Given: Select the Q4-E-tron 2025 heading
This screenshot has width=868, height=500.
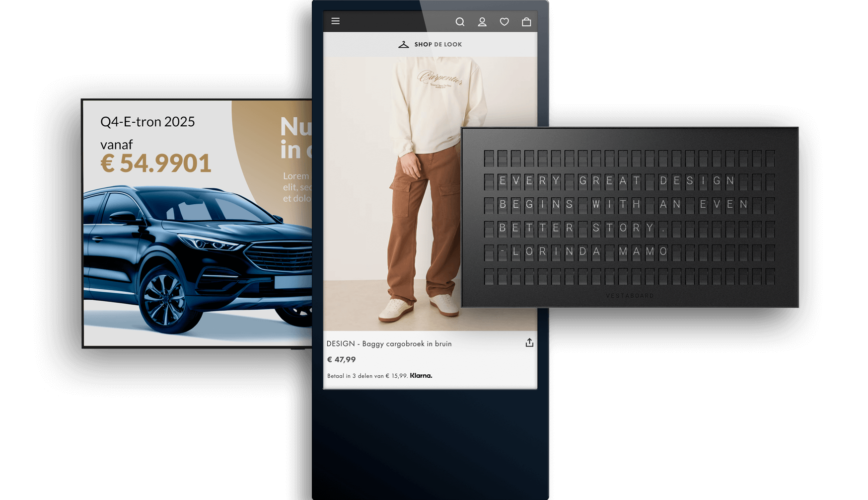Looking at the screenshot, I should [x=147, y=122].
